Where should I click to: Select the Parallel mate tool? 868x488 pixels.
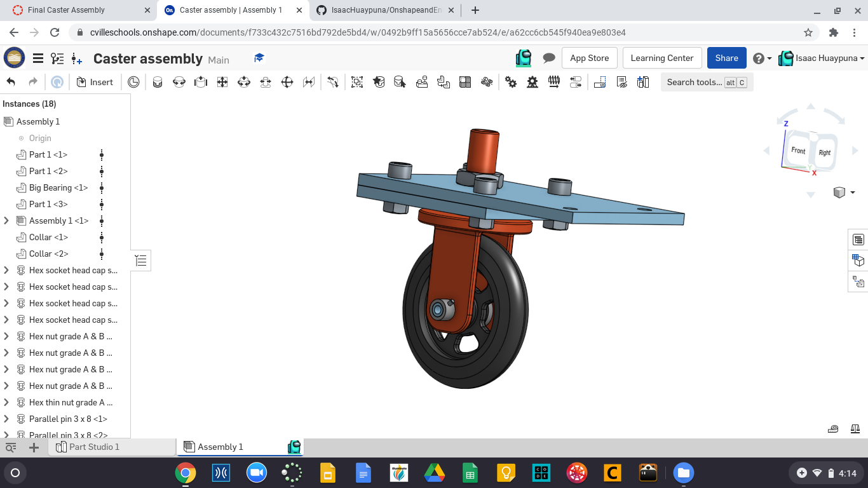coord(309,82)
